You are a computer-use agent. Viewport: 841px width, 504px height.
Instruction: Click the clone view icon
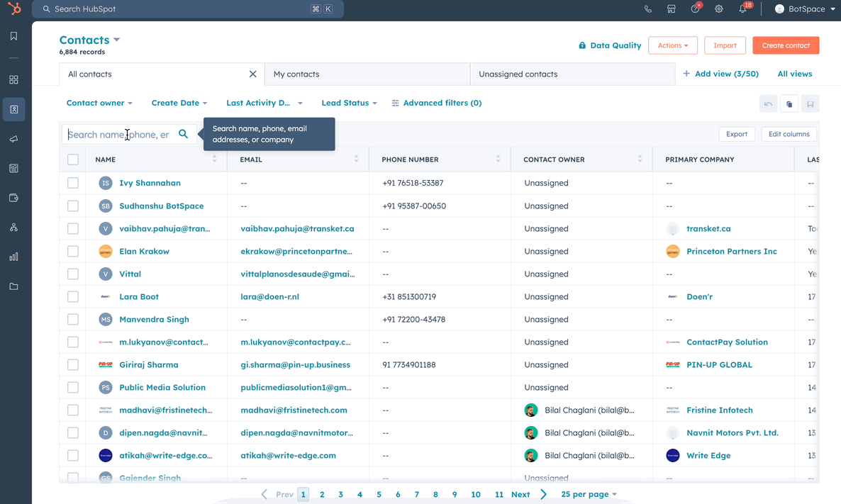[789, 104]
